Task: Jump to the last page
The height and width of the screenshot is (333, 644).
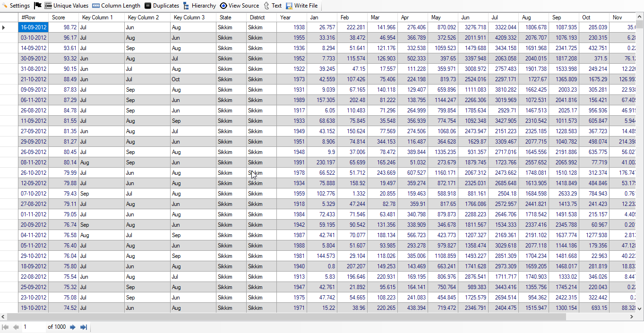Action: click(x=84, y=327)
